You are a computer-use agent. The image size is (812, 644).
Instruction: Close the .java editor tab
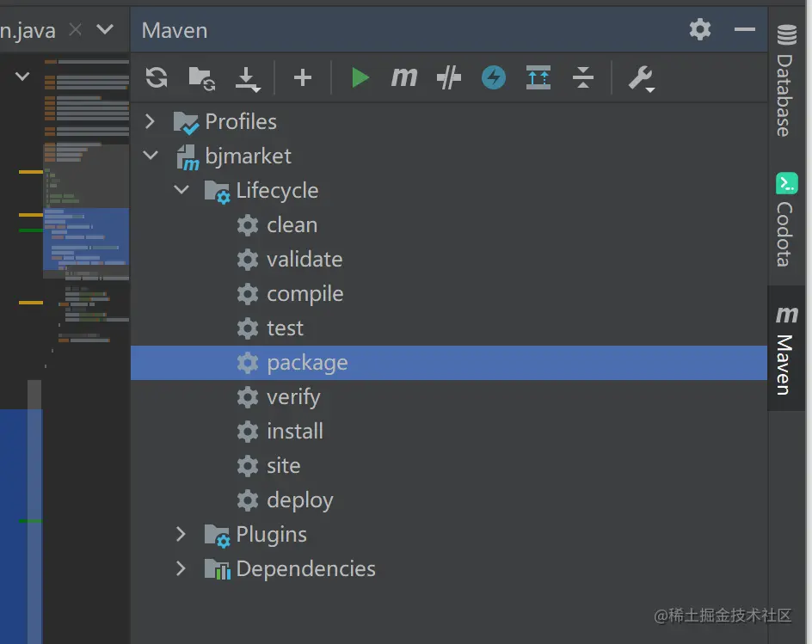click(76, 29)
